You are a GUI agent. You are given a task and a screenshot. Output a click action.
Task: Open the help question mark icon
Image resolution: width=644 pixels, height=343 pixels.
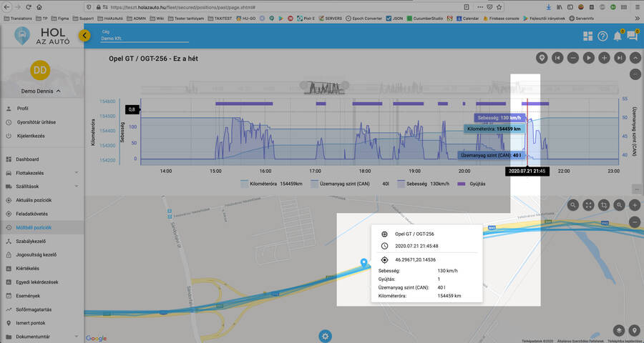point(603,36)
